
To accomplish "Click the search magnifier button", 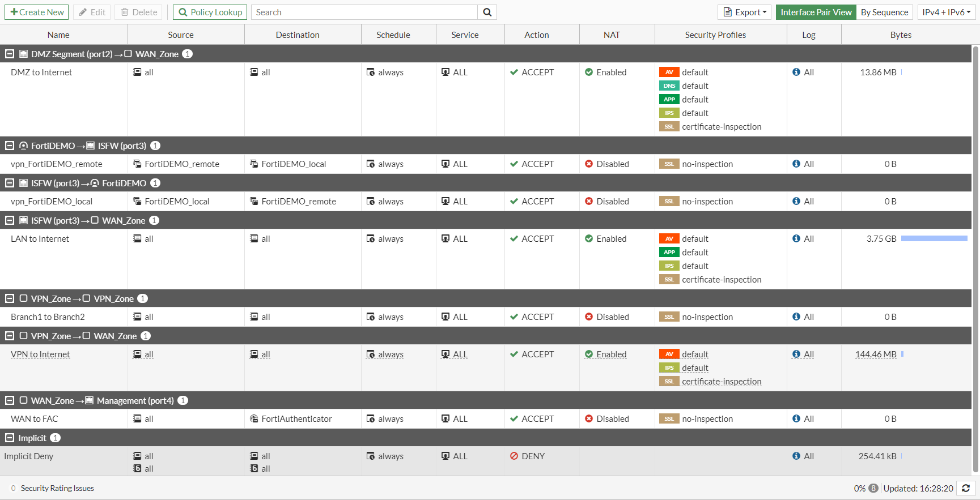I will click(487, 12).
